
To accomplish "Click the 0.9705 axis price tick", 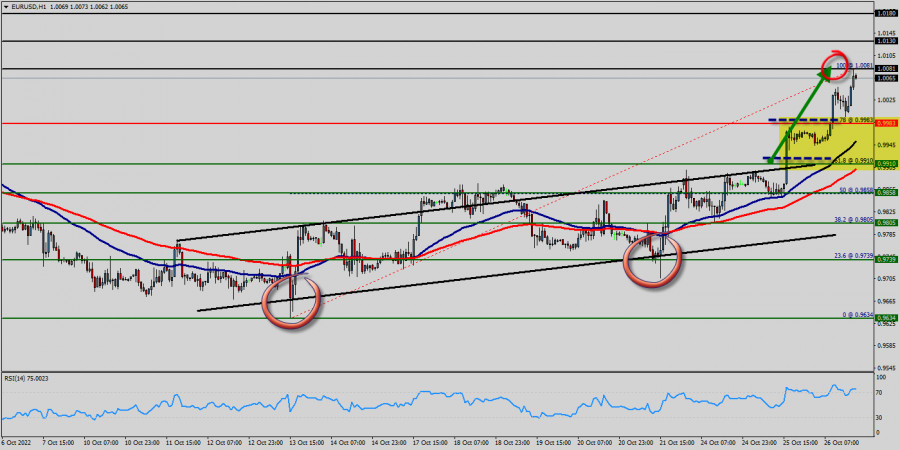I will pyautogui.click(x=885, y=279).
